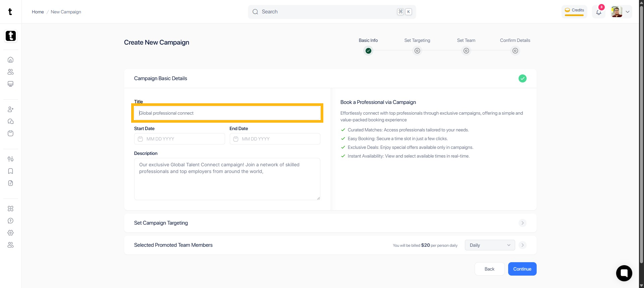Open the user profile dropdown arrow
This screenshot has width=644, height=288.
coord(627,12)
